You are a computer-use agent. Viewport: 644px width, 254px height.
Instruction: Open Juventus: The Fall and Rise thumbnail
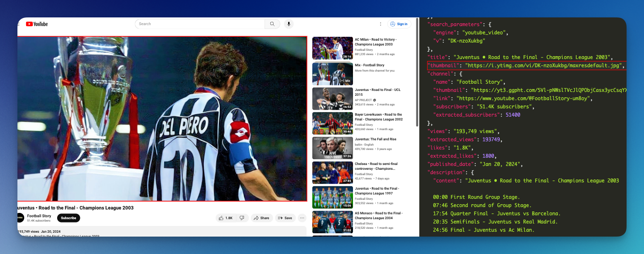pos(333,148)
